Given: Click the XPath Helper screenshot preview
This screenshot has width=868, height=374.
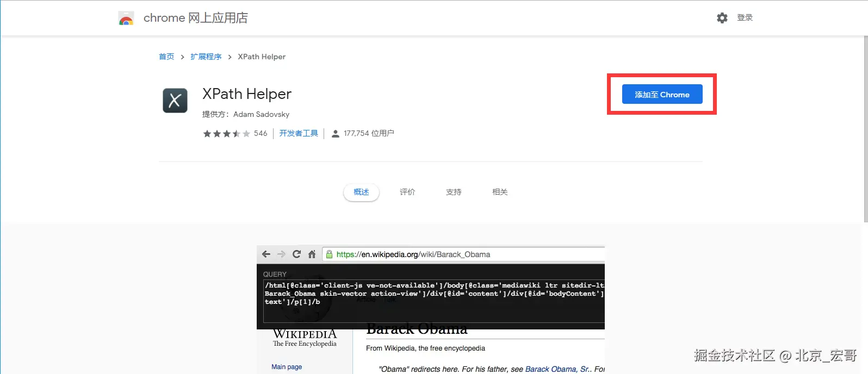Looking at the screenshot, I should coord(431,310).
